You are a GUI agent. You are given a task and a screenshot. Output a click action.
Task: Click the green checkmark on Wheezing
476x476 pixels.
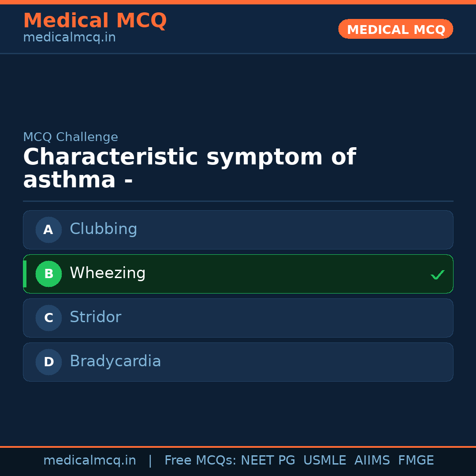click(x=438, y=275)
